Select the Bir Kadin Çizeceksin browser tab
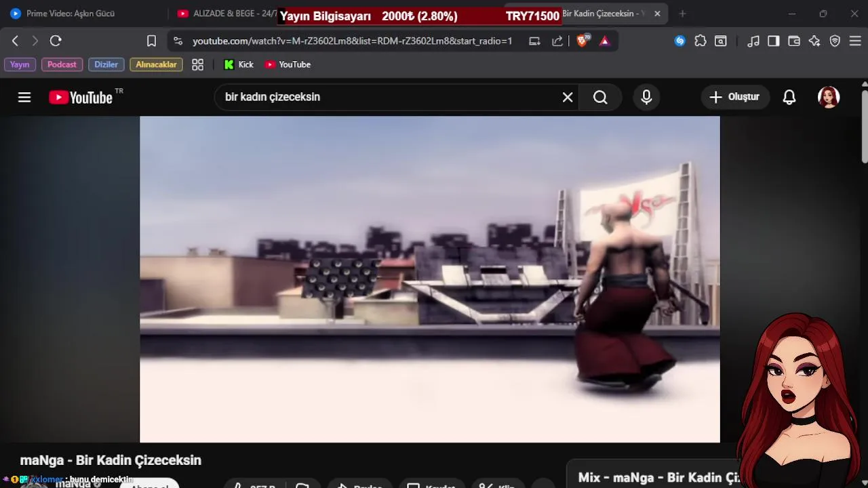 (602, 14)
